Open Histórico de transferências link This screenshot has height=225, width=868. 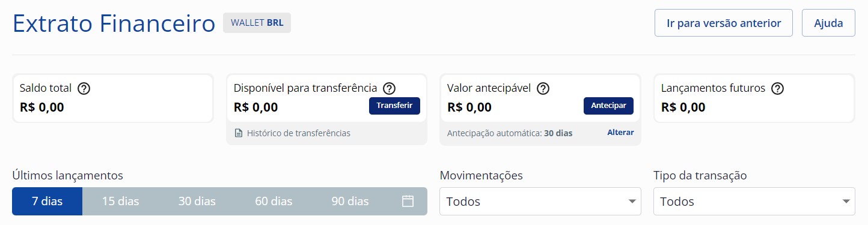click(298, 133)
